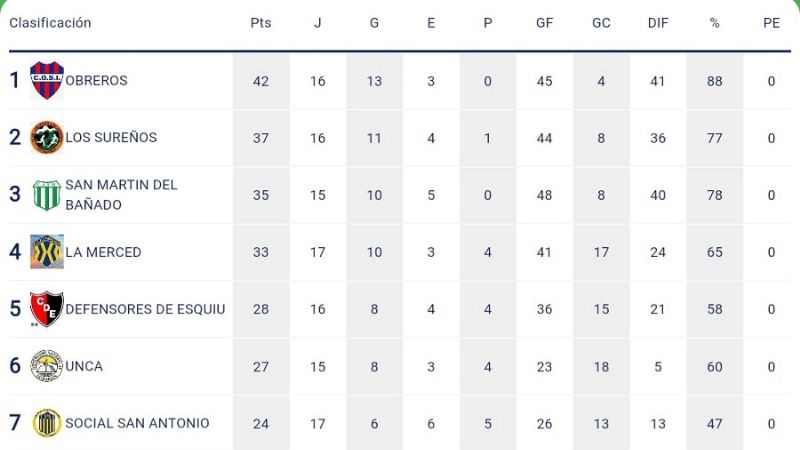Sort by the GF goals-for column header
The image size is (800, 450).
(x=544, y=23)
